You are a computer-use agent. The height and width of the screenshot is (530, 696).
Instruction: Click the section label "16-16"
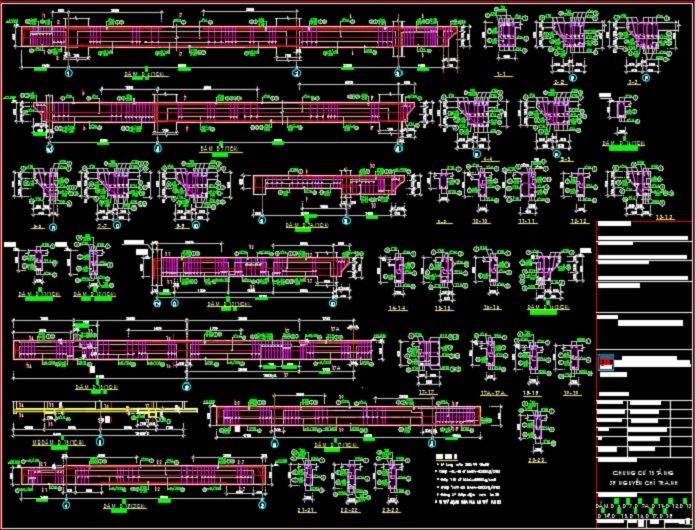[x=492, y=307]
